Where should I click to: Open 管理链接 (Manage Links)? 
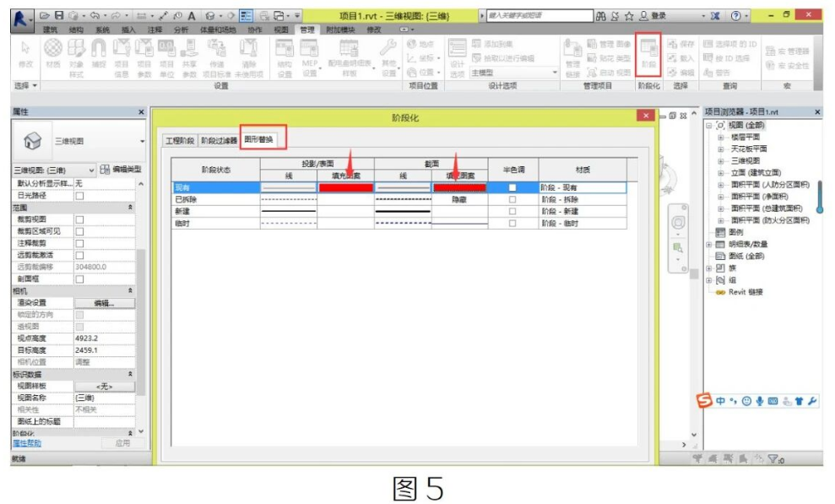click(572, 57)
